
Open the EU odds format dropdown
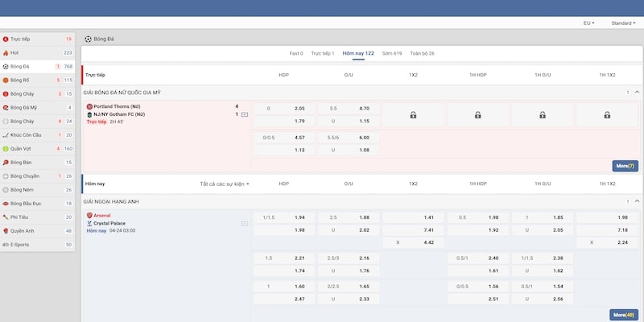(588, 23)
